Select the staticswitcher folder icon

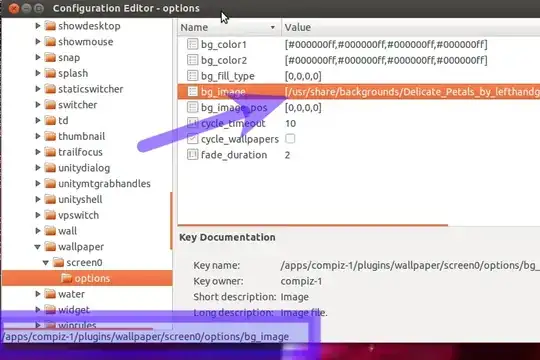(x=50, y=89)
